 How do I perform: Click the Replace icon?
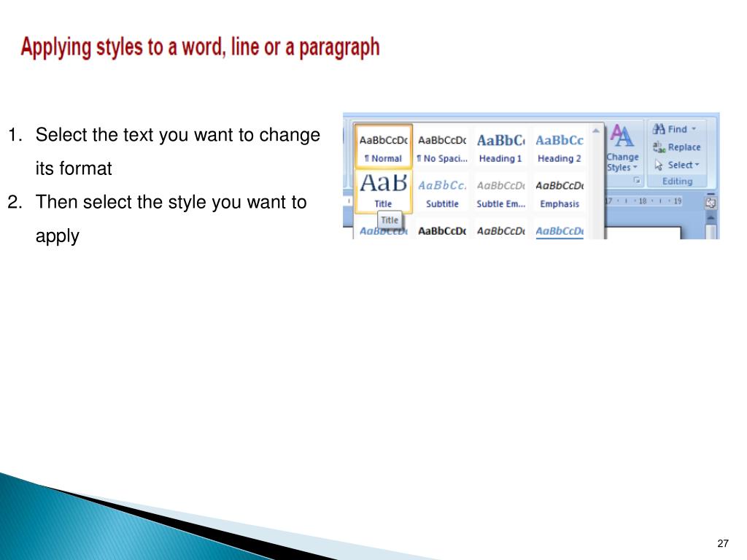click(x=659, y=147)
